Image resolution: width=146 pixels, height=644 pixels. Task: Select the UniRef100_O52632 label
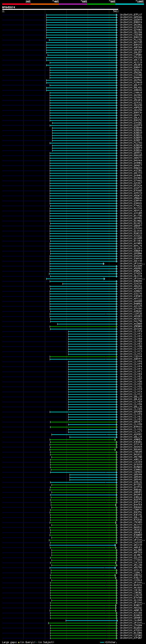coord(131,530)
